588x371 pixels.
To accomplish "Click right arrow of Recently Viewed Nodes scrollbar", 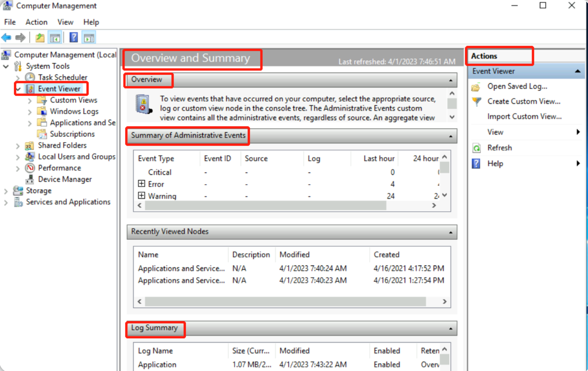I will 444,302.
